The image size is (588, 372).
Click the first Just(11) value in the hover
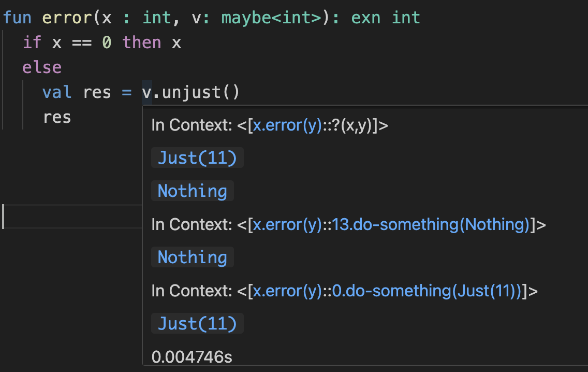click(x=197, y=158)
